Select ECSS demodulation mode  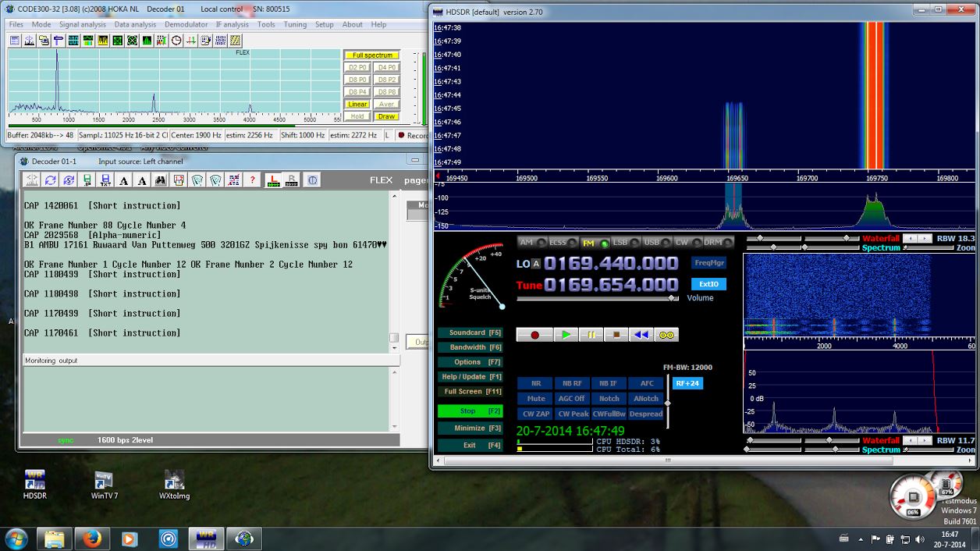coord(562,243)
